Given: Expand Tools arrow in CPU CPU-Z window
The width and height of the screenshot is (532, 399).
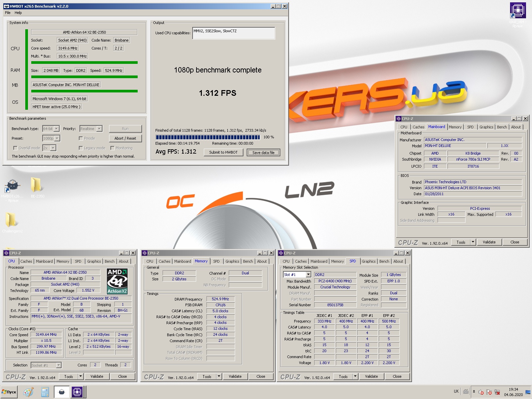Looking at the screenshot, I should [x=80, y=376].
